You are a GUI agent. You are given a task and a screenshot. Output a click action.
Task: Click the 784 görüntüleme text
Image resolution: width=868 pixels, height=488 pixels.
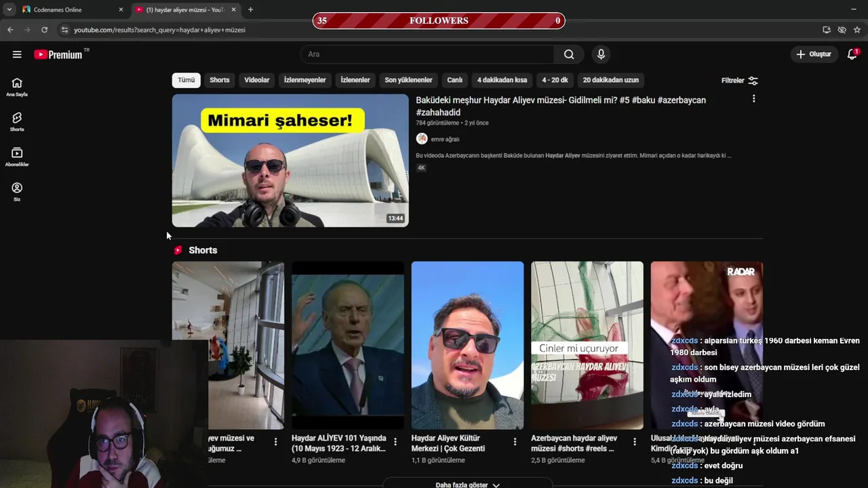pos(437,123)
